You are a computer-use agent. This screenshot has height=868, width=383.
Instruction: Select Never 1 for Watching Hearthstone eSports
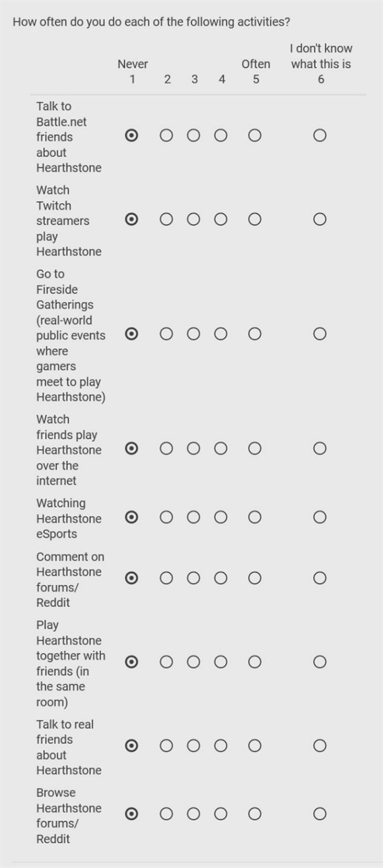point(132,518)
